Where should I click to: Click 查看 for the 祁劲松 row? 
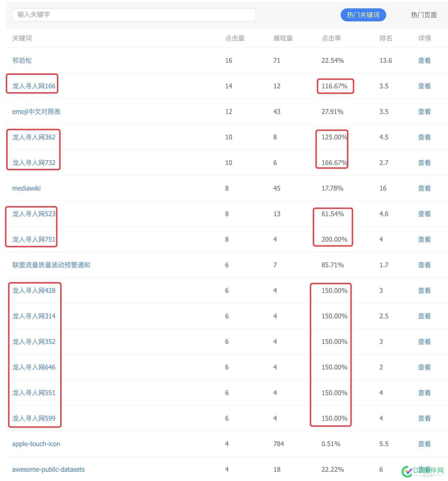[x=424, y=60]
